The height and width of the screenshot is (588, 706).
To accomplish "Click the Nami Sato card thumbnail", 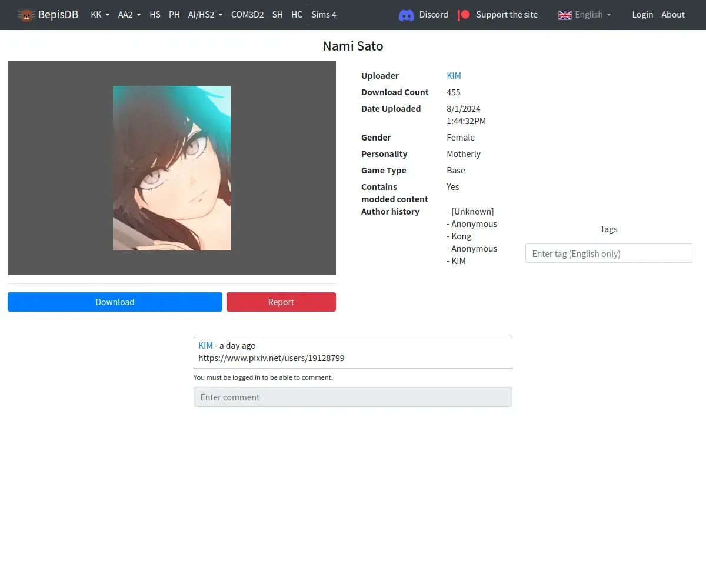I will click(x=172, y=168).
